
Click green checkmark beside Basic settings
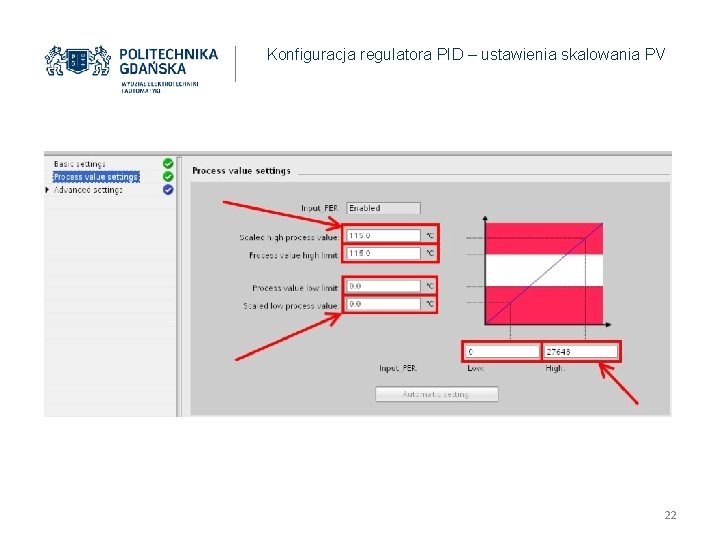(x=168, y=163)
